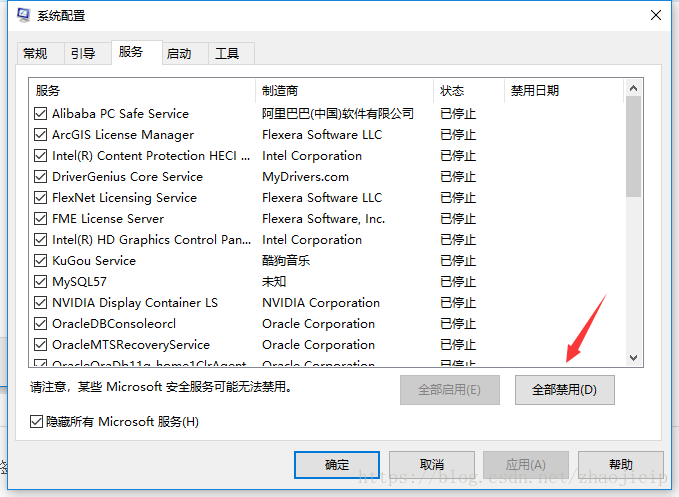Toggle OracleMTSRecoveryService checkbox

(40, 345)
